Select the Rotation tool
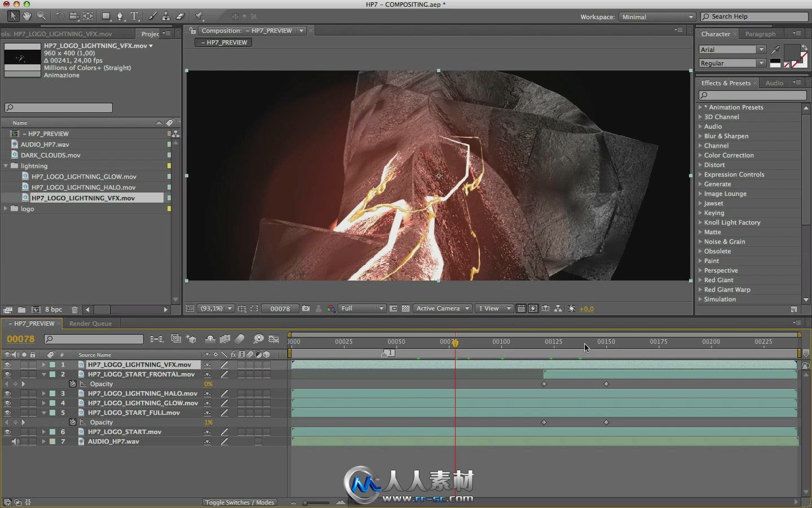Viewport: 812px width, 508px height. pos(60,16)
